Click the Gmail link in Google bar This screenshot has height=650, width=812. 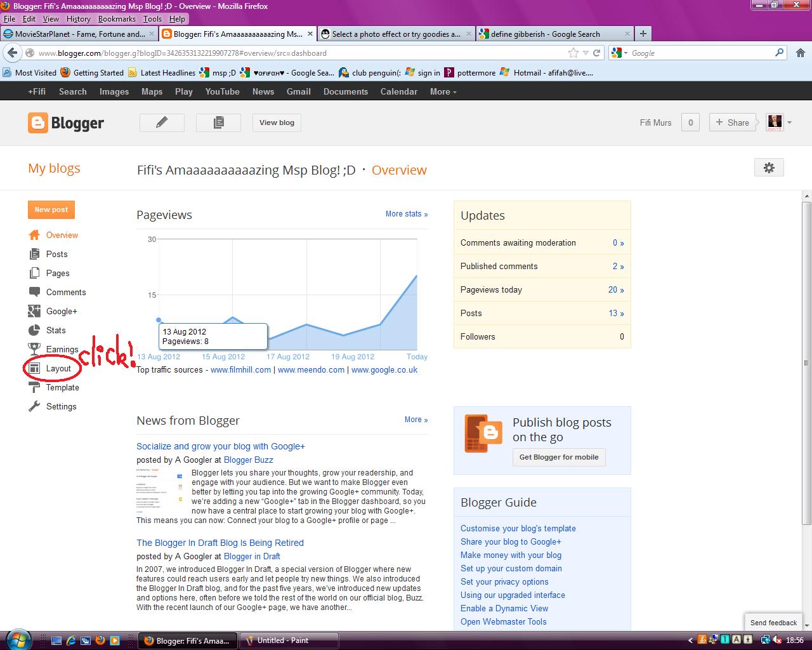pos(298,91)
